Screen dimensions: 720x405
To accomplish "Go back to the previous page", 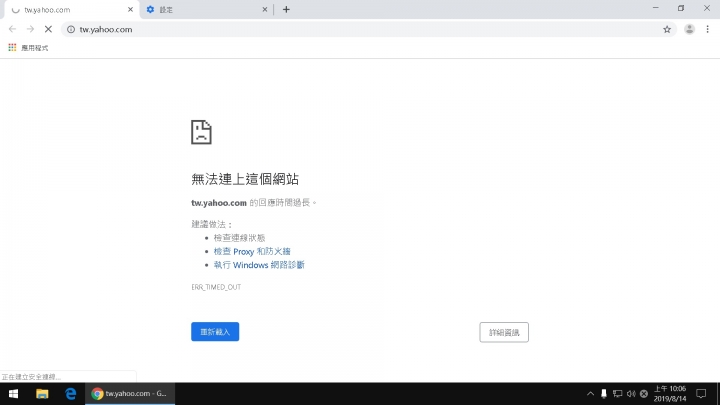I will tap(12, 29).
